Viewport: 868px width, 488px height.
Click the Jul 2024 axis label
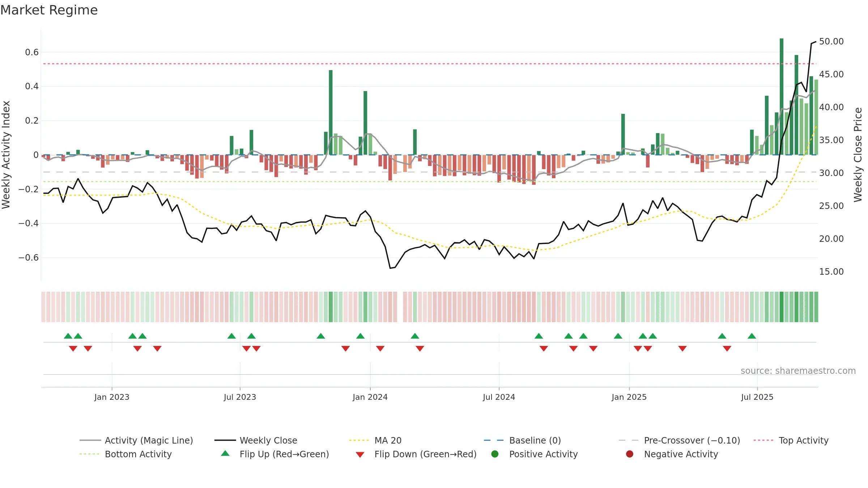(499, 397)
